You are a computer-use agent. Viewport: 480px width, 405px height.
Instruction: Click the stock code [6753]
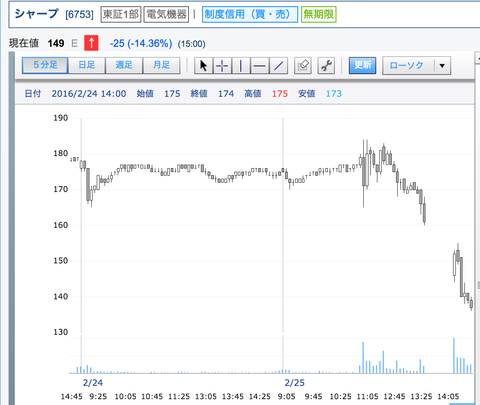[79, 15]
